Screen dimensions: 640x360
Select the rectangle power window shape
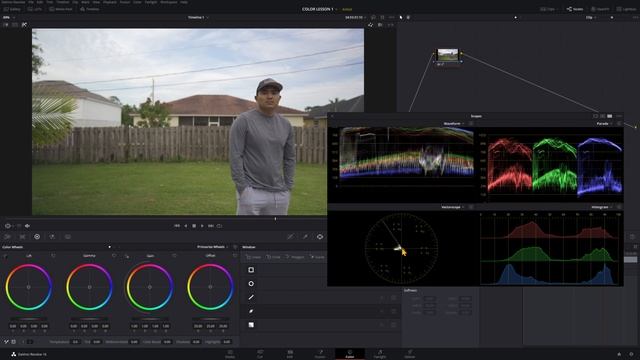point(251,270)
